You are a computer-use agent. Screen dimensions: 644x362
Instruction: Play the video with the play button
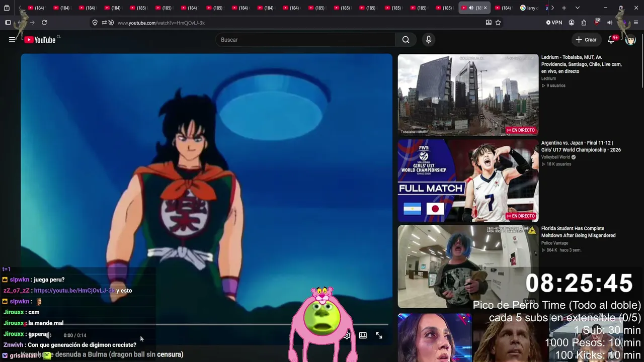(32, 335)
